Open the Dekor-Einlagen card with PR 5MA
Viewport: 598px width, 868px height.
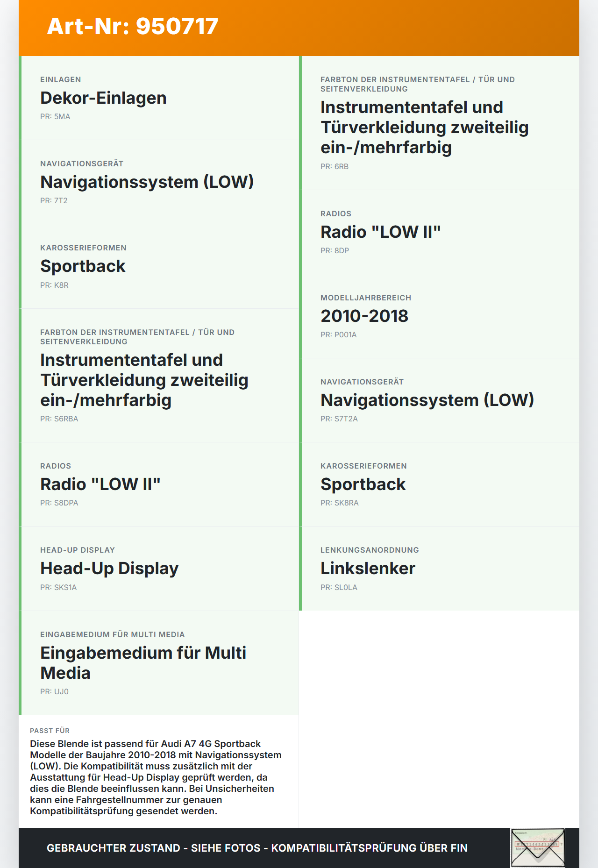pos(159,98)
